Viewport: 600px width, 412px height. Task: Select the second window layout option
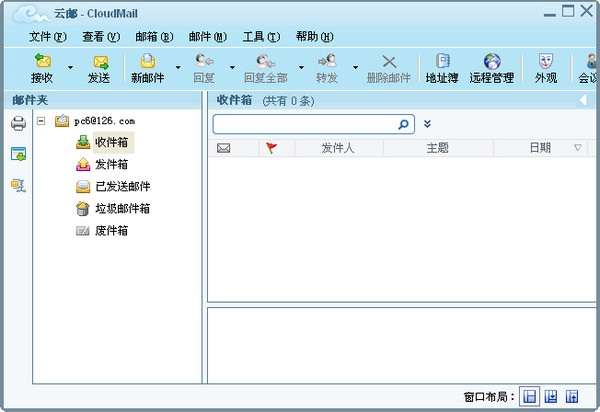[x=551, y=396]
